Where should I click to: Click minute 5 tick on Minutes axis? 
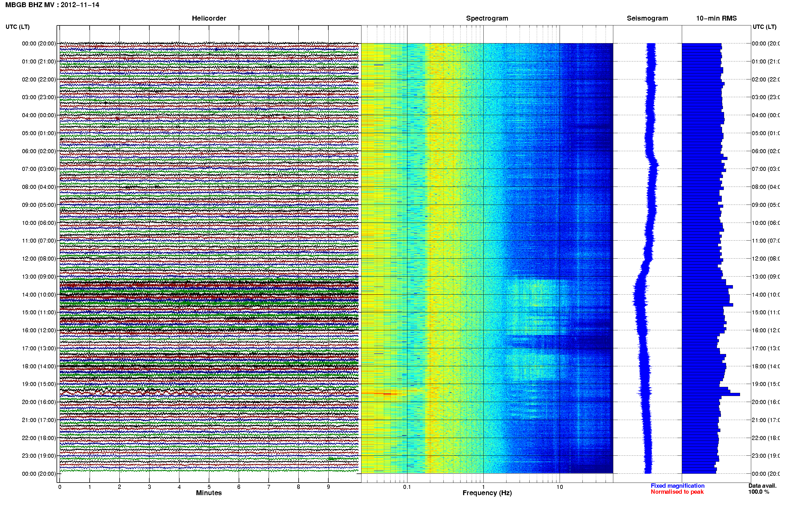[x=209, y=487]
